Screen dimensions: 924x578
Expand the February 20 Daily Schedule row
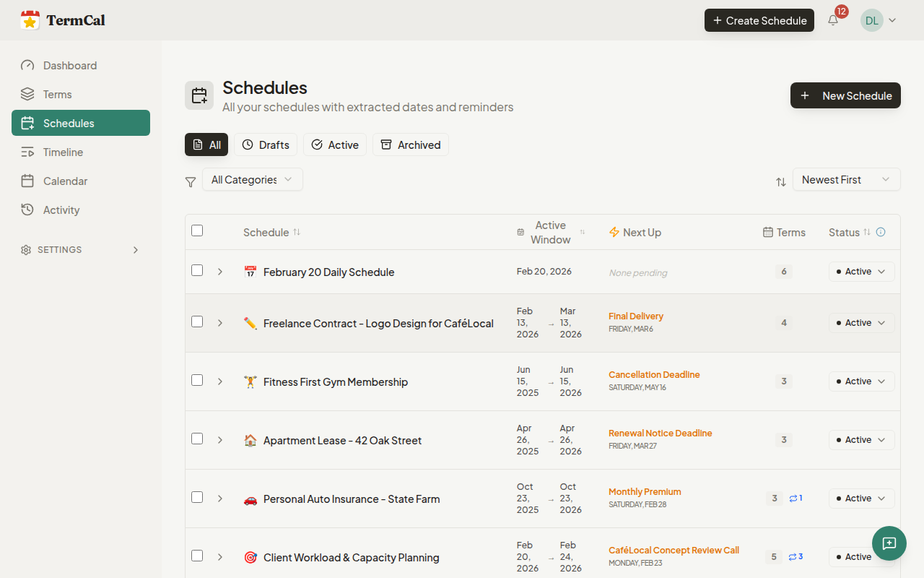point(220,272)
